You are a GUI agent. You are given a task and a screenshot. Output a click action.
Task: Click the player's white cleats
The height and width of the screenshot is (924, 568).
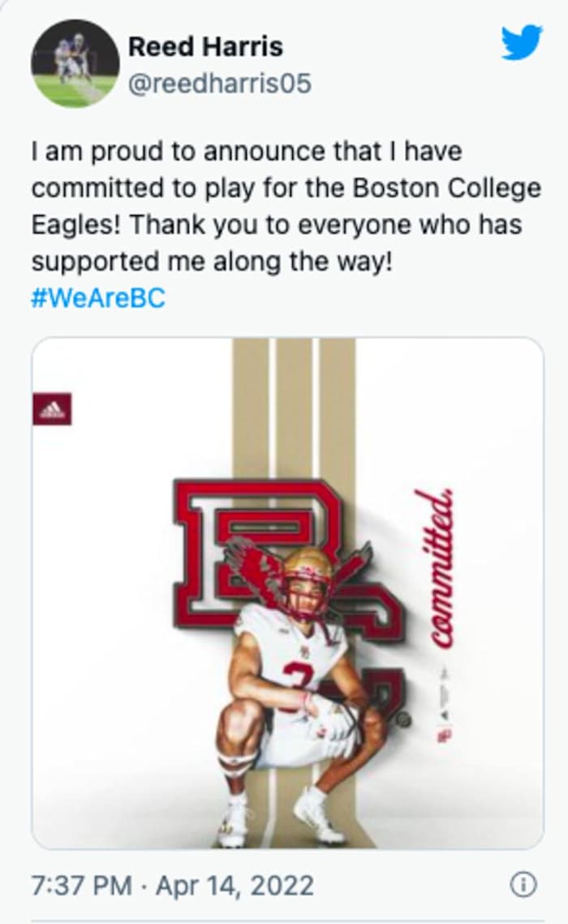tap(316, 814)
